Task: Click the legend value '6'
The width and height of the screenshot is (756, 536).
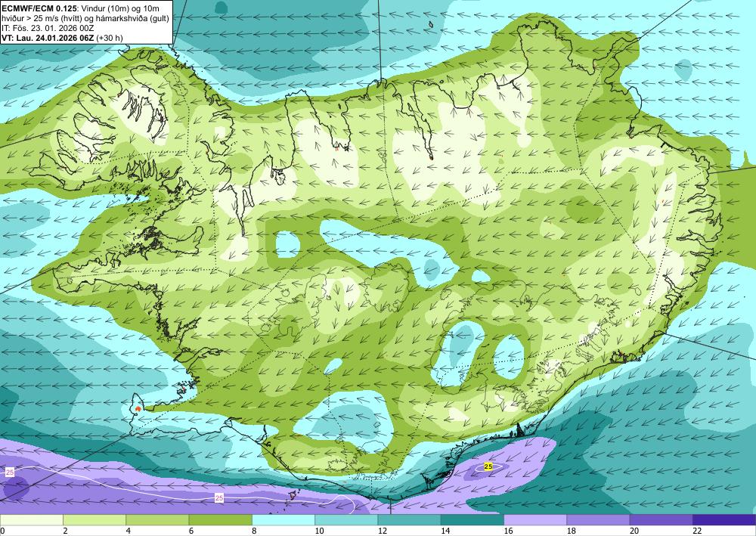Action: (191, 531)
